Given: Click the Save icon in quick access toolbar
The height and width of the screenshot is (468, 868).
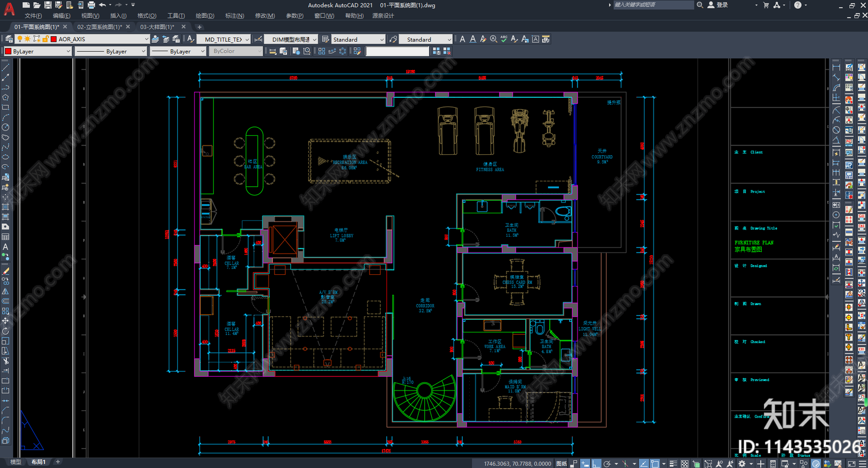Looking at the screenshot, I should (48, 5).
